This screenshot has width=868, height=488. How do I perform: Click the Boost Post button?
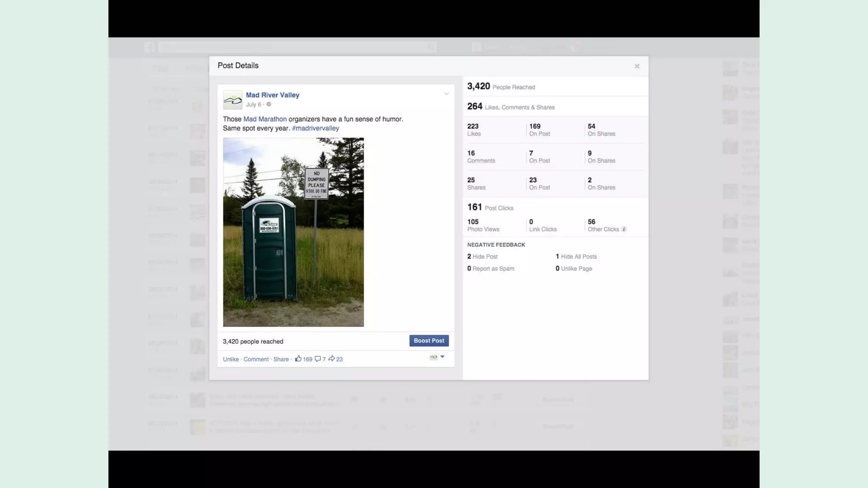point(429,341)
